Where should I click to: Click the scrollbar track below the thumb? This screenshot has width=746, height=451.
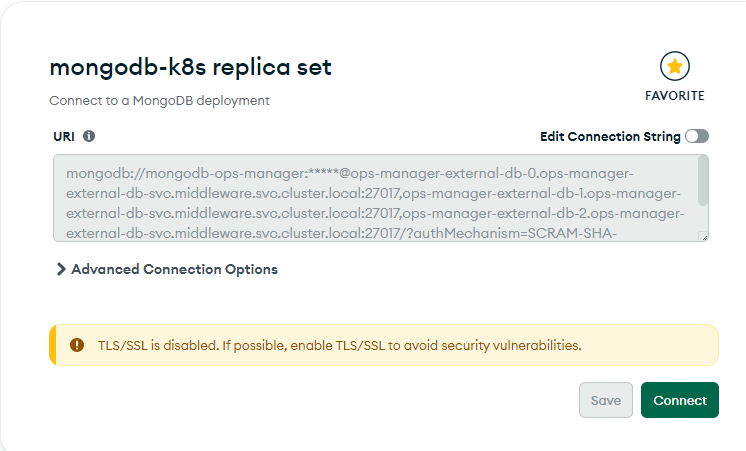click(x=703, y=218)
